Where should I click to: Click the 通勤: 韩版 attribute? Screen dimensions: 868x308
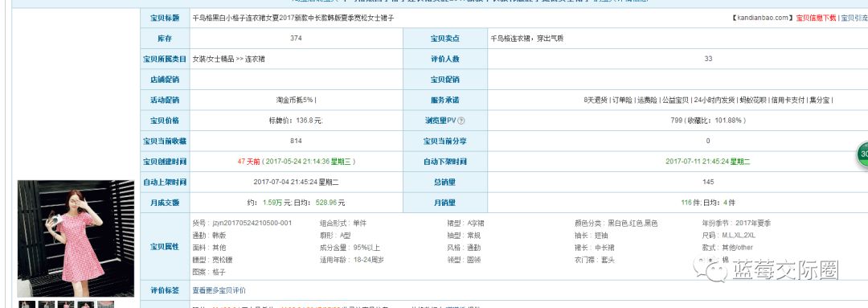[209, 236]
